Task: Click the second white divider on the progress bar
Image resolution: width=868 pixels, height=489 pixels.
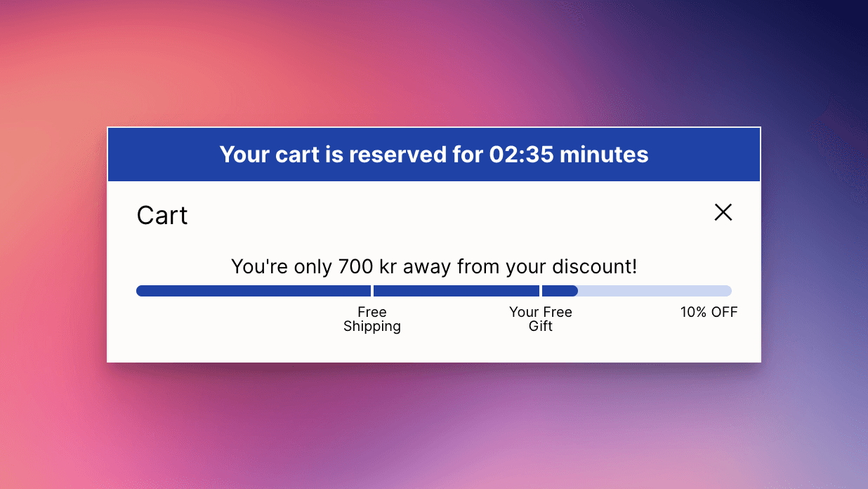Action: [x=540, y=290]
